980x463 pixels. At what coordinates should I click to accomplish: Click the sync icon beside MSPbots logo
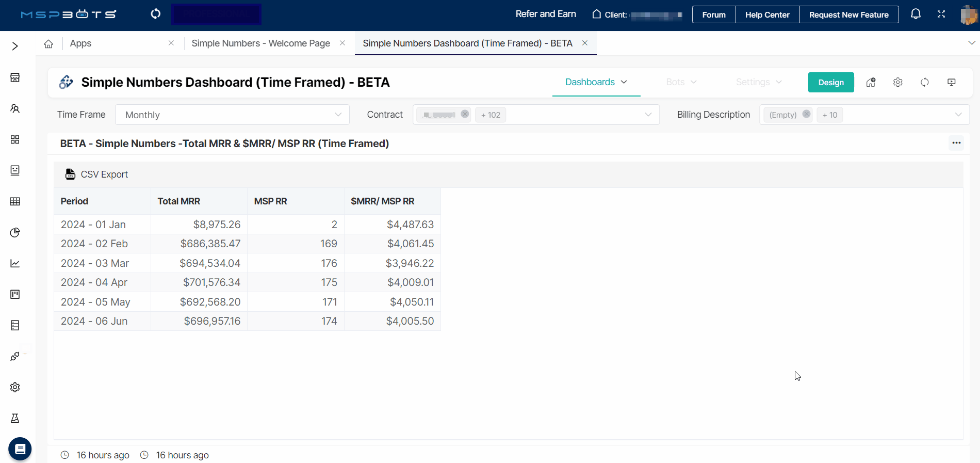click(x=155, y=14)
